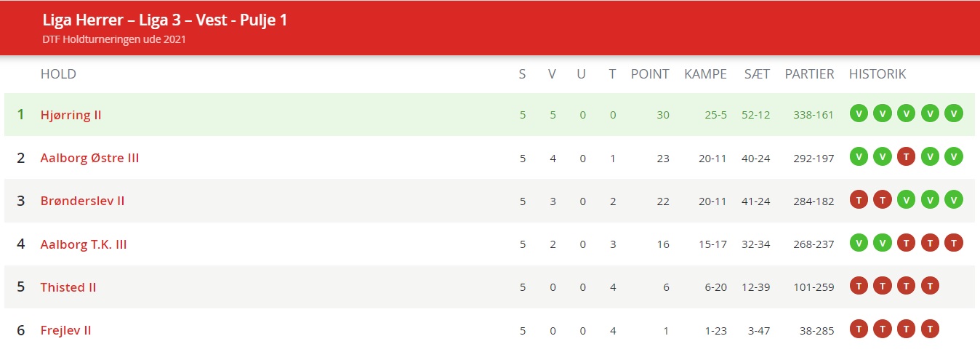980x360 pixels.
Task: Select the Aalborg T.K. III team link
Action: (84, 244)
